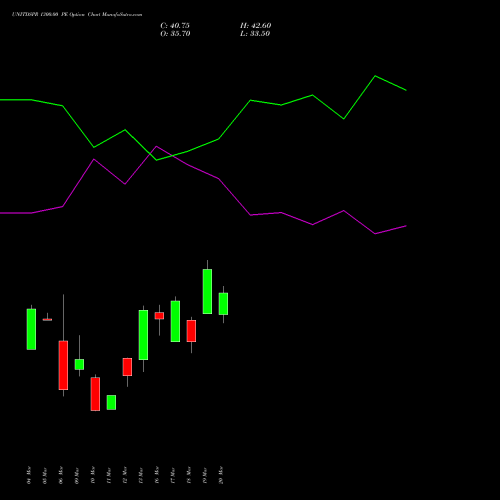Select the 05 Mar date label
The width and height of the screenshot is (500, 500).
pos(45,476)
